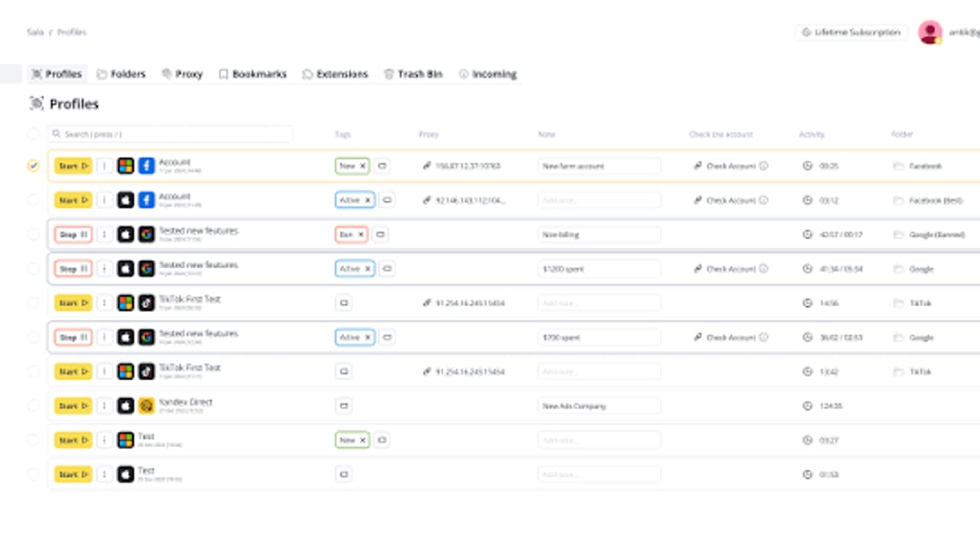Screen dimensions: 980x551
Task: Click Windows OS icon in New farm account row
Action: tap(125, 166)
